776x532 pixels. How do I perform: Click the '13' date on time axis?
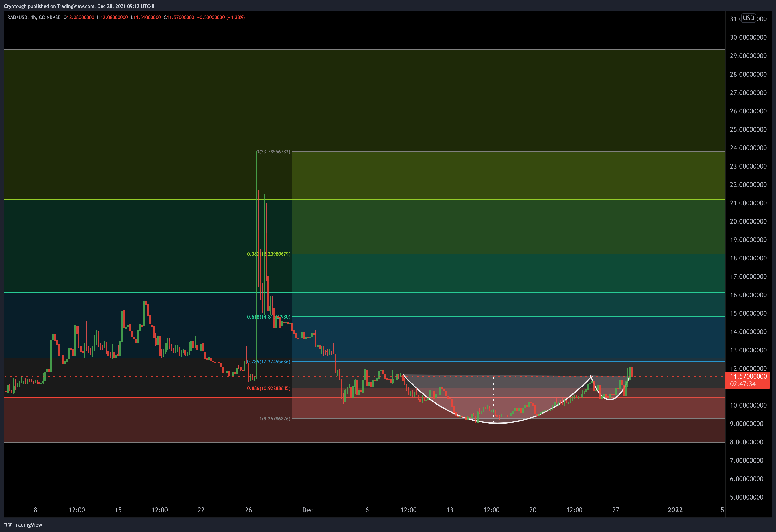pos(450,510)
